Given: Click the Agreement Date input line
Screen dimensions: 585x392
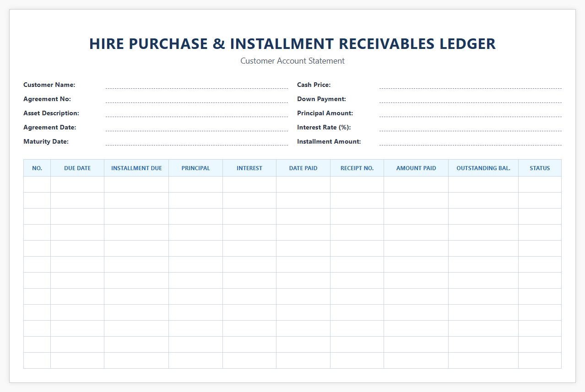Looking at the screenshot, I should tap(197, 127).
